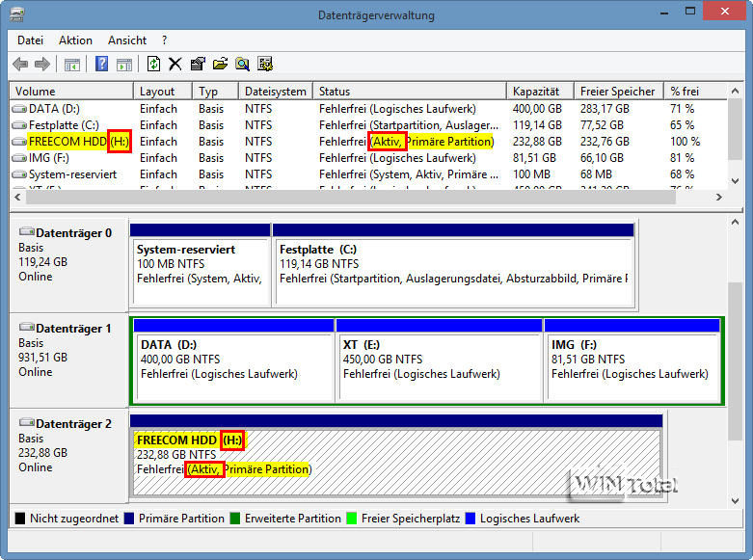This screenshot has width=753, height=560.
Task: Click the forward arrow toolbar icon
Action: 41,65
